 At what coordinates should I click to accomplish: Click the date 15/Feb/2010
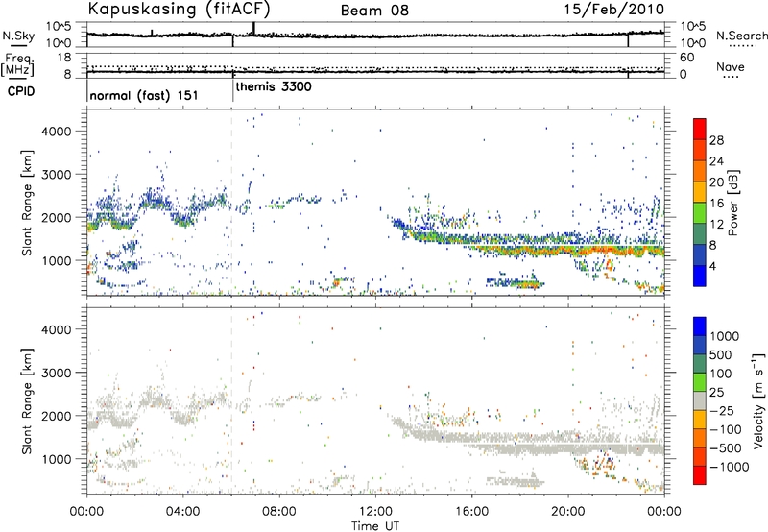click(614, 10)
